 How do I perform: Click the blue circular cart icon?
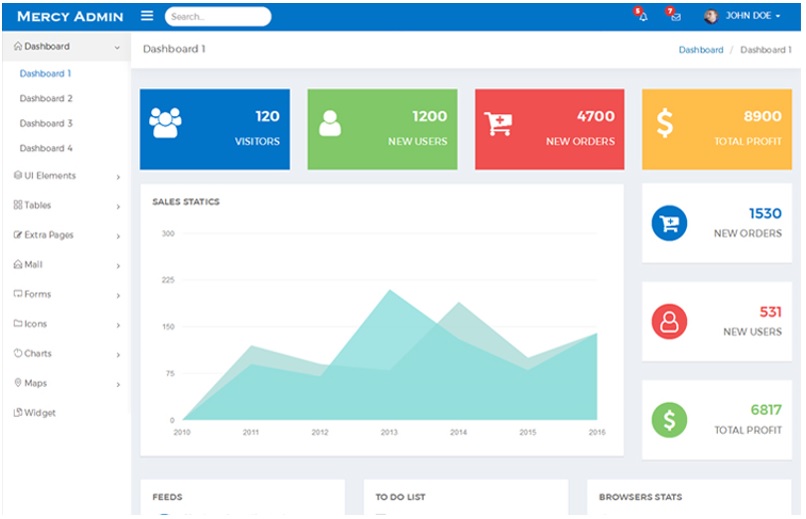(669, 223)
